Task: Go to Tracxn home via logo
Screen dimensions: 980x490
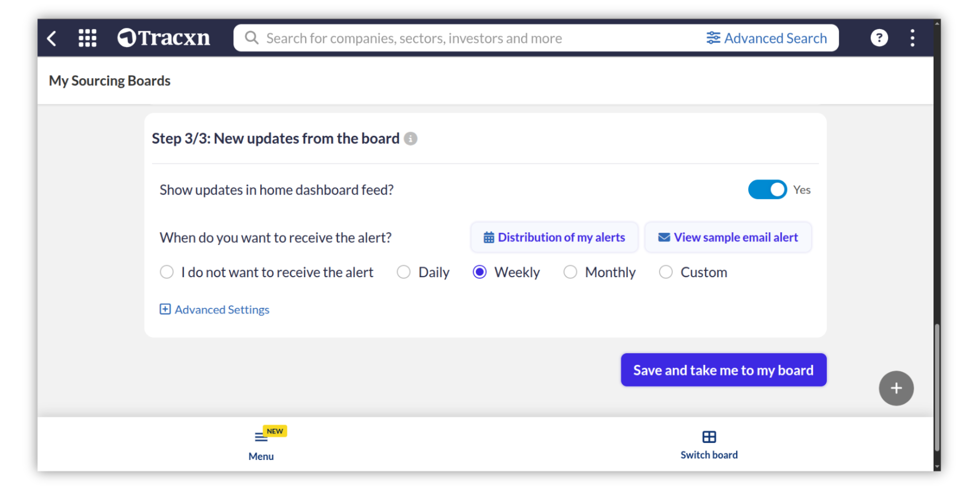Action: click(164, 38)
